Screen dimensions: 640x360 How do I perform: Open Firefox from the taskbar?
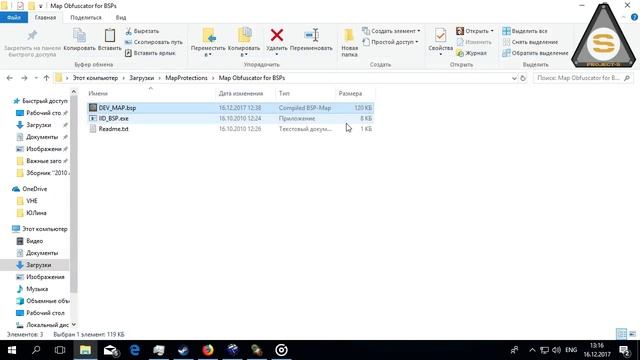click(208, 350)
